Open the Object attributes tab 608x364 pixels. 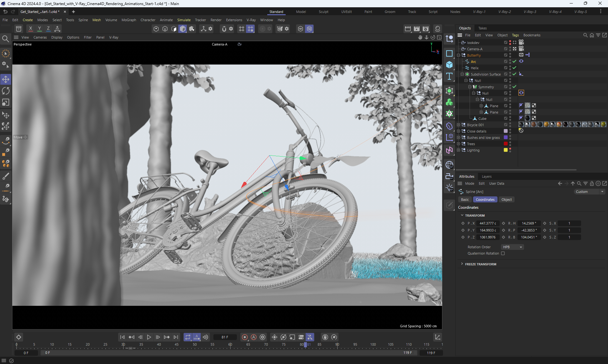pyautogui.click(x=506, y=200)
